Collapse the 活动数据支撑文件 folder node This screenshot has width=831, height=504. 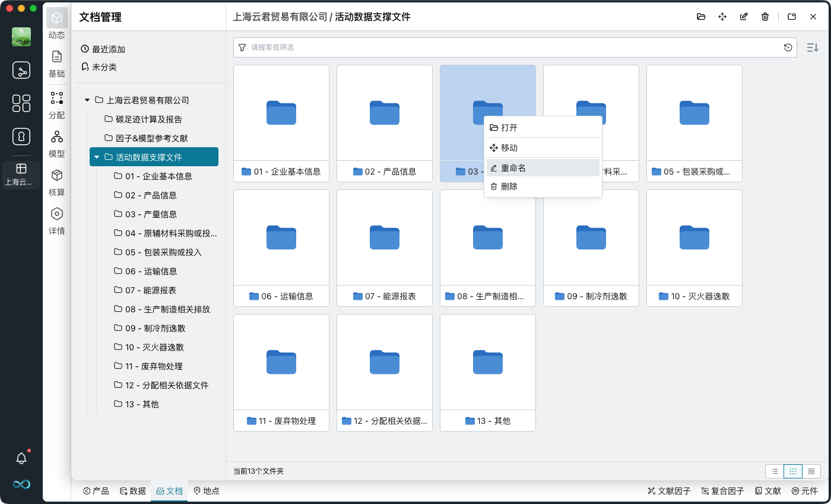[x=96, y=157]
